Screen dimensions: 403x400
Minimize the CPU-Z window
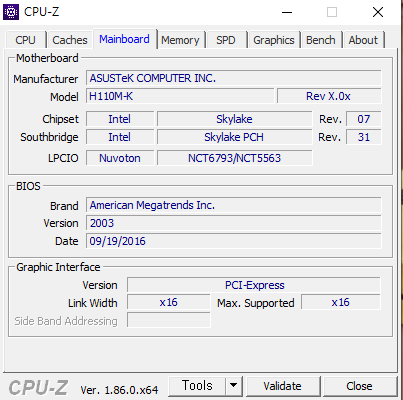click(287, 12)
